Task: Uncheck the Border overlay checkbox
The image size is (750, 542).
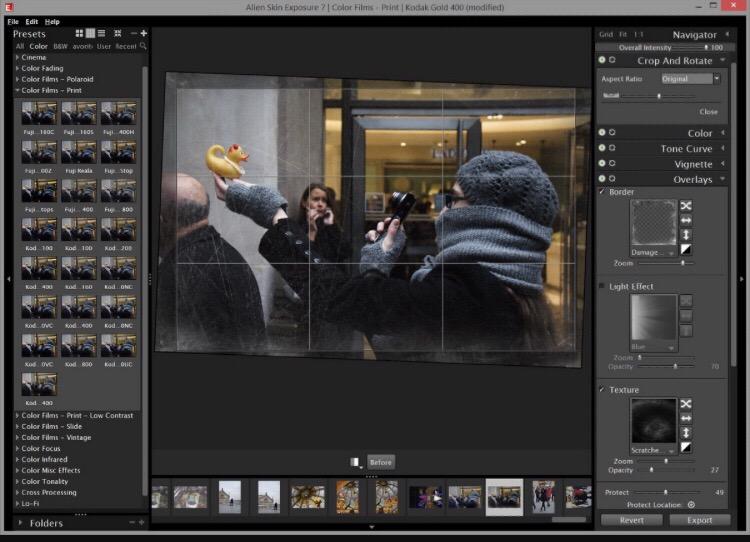Action: coord(602,191)
